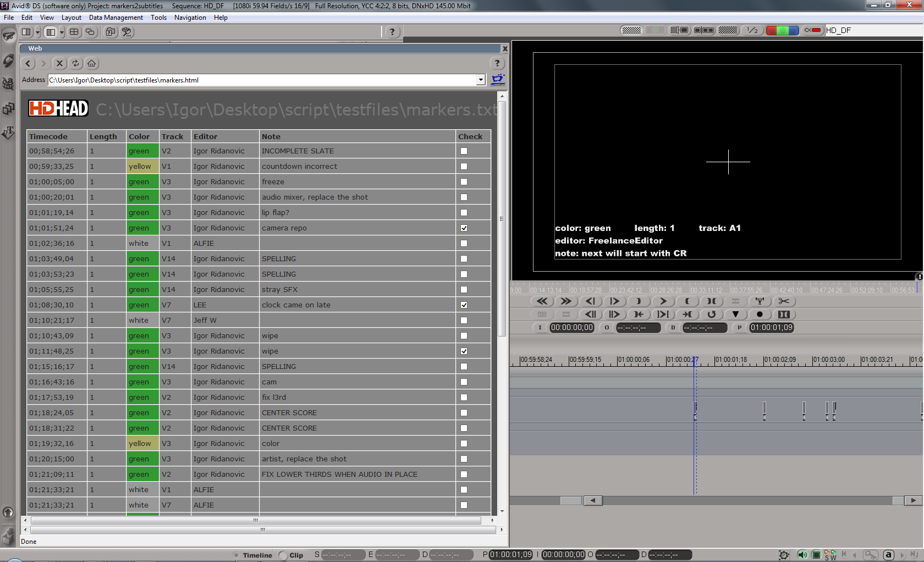Click the toolbar help question mark button
This screenshot has height=562, width=924.
coord(392,32)
